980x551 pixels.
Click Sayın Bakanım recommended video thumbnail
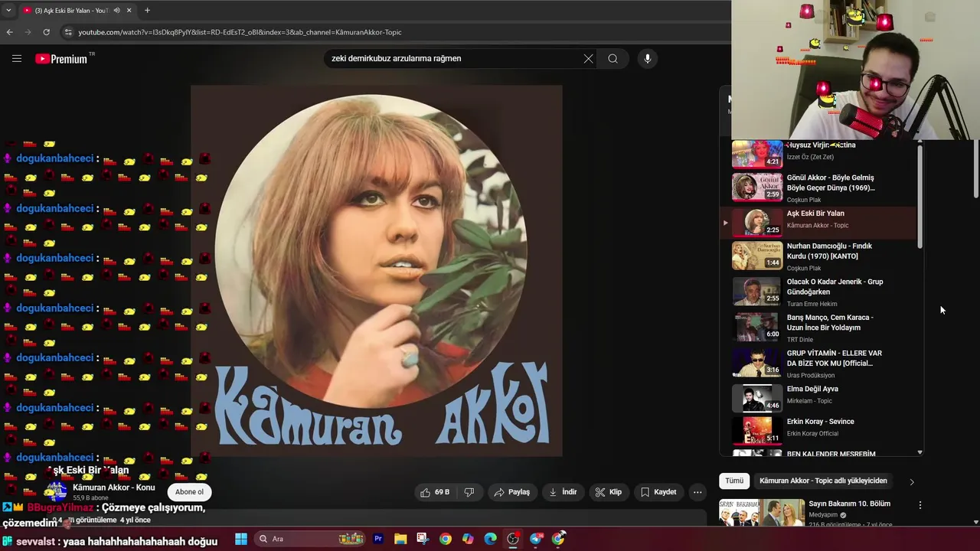(x=762, y=513)
